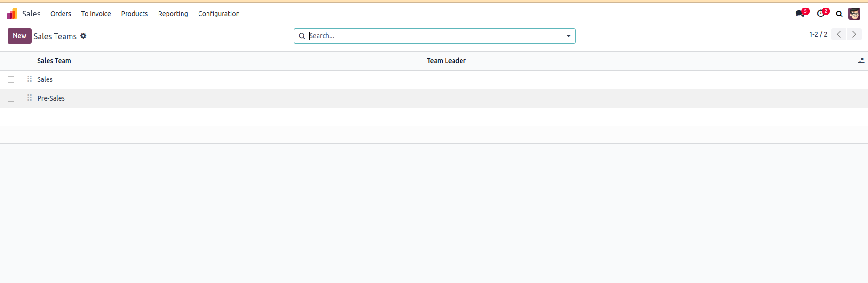Open the Reporting menu
This screenshot has height=283, width=868.
[x=173, y=14]
